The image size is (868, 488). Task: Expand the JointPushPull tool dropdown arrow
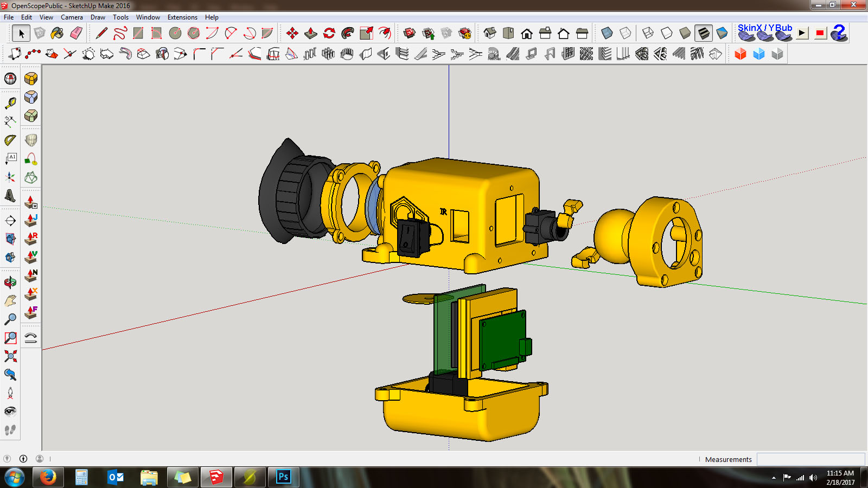click(x=35, y=207)
